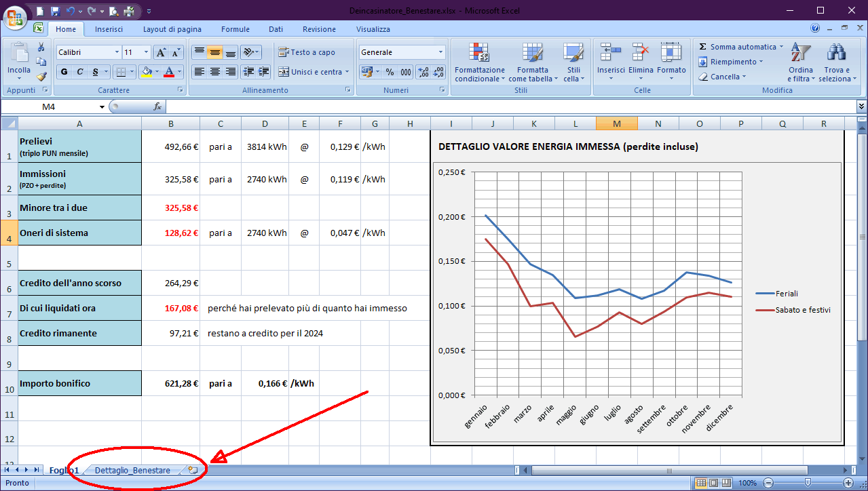Click Testo a capo wrap text
The image size is (868, 491).
pyautogui.click(x=307, y=52)
